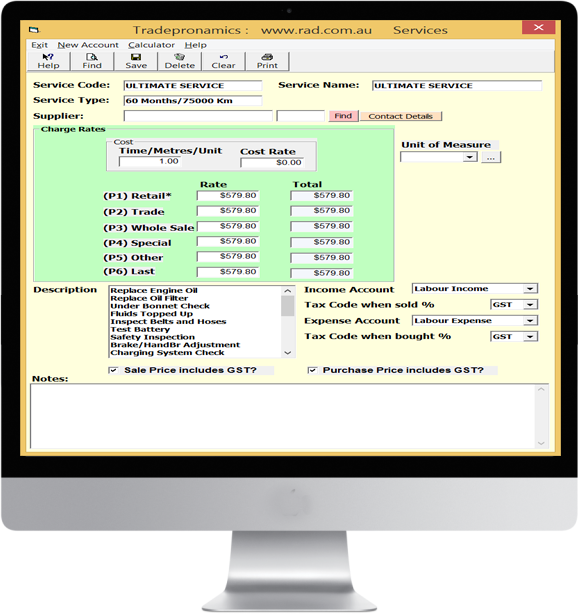The width and height of the screenshot is (578, 614).
Task: Expand Tax Code when sold dropdown
Action: [x=530, y=304]
